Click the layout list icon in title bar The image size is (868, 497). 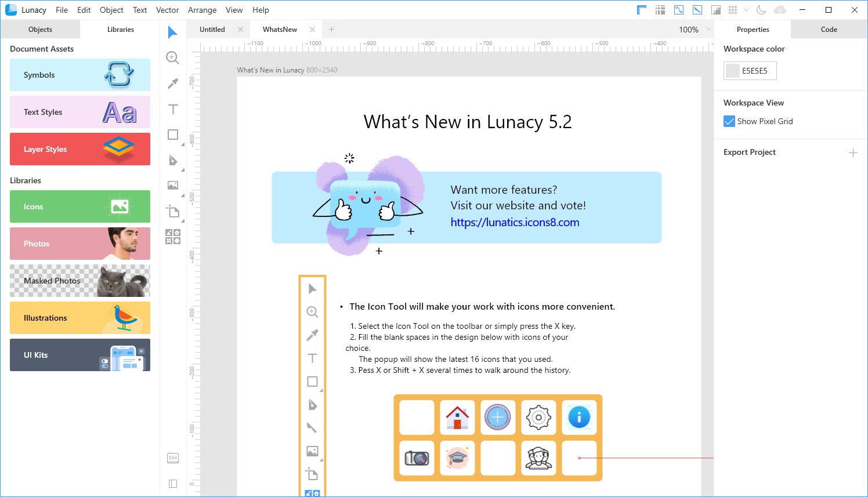pyautogui.click(x=660, y=10)
